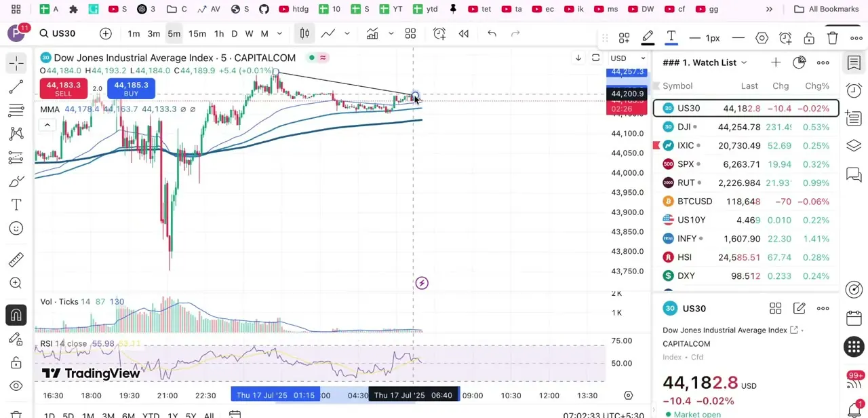Open watch list more options menu
The height and width of the screenshot is (418, 868).
coord(823,62)
